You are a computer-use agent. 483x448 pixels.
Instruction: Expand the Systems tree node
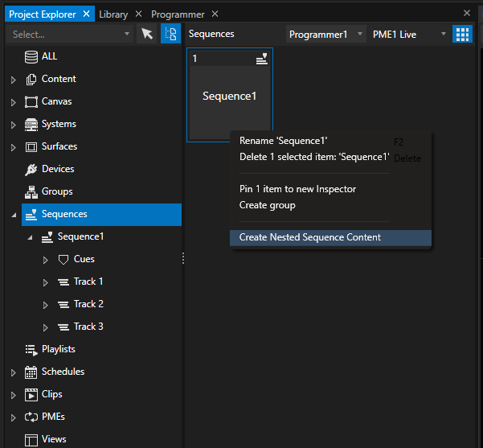13,125
